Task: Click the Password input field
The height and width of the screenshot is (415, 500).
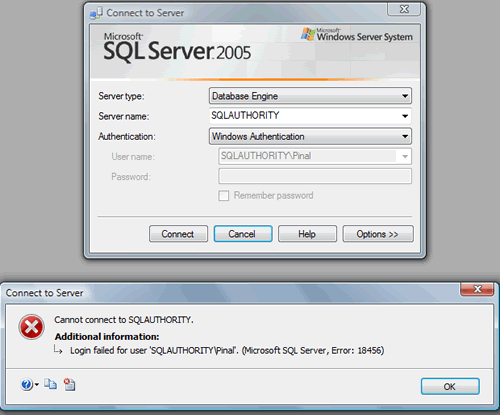Action: [x=315, y=176]
